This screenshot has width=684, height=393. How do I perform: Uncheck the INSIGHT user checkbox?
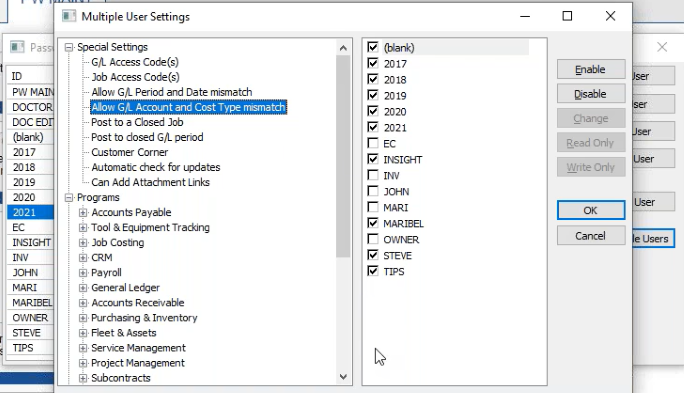point(373,159)
